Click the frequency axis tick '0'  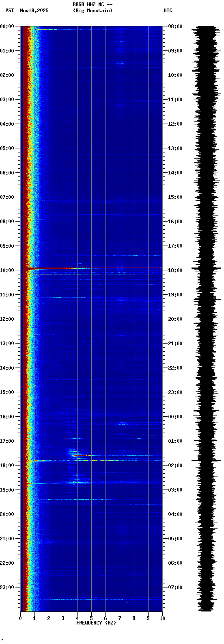(20, 618)
